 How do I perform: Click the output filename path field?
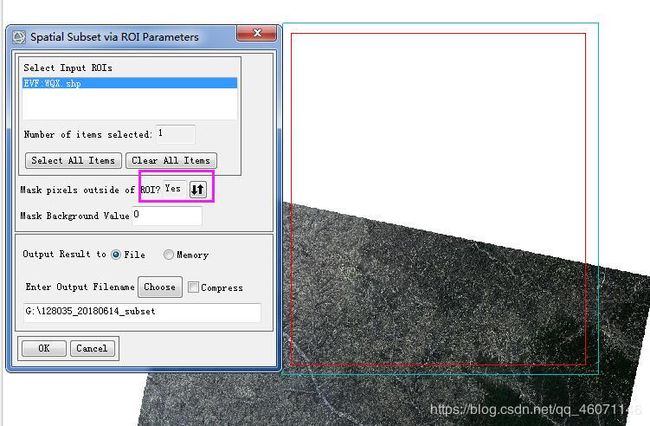142,312
